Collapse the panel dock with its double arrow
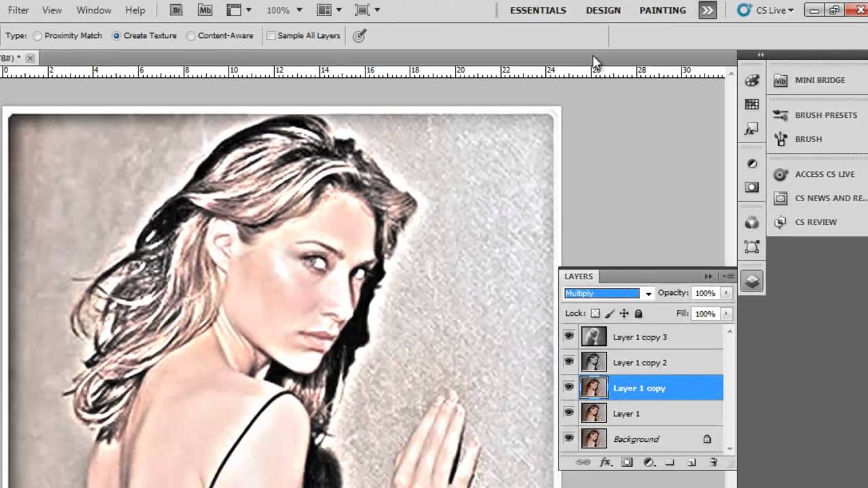Screen dimensions: 868x488 (x=760, y=54)
